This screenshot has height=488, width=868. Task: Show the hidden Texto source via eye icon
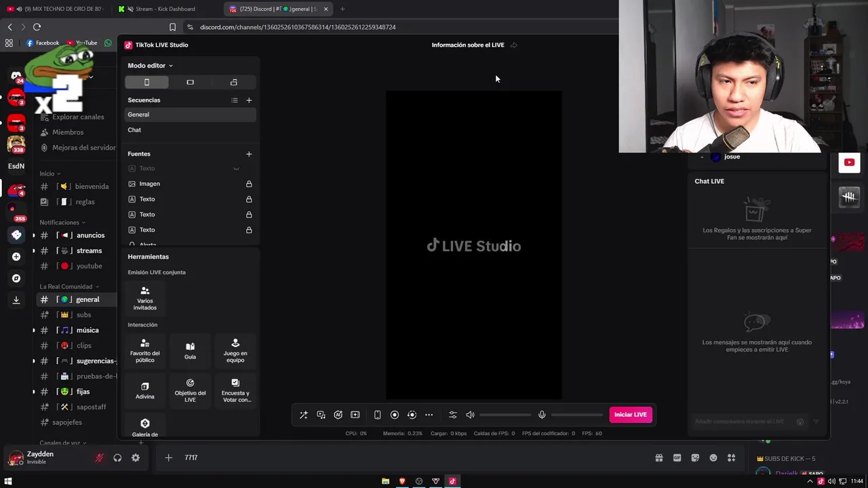click(x=237, y=168)
